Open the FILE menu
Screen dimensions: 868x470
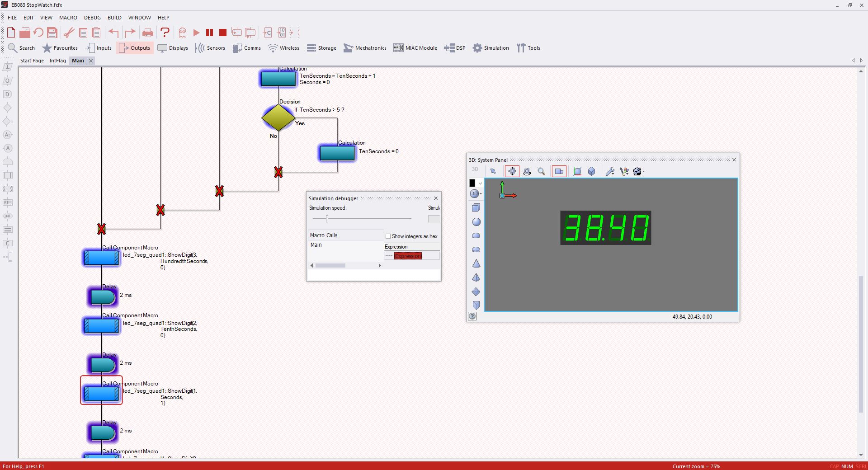pyautogui.click(x=12, y=18)
